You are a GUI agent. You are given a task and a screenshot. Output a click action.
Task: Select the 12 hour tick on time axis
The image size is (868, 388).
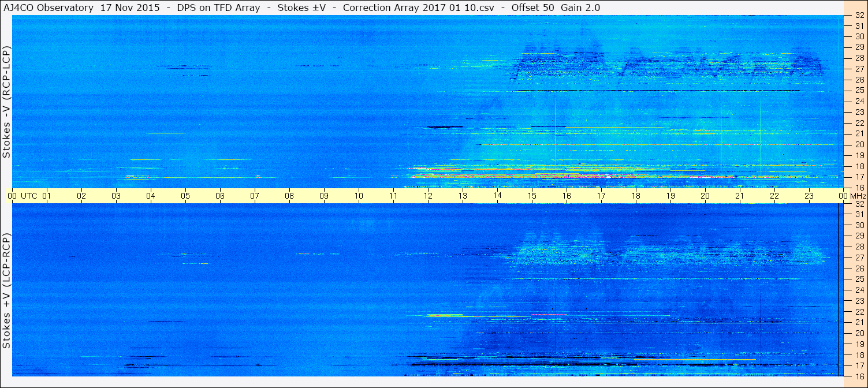click(428, 196)
